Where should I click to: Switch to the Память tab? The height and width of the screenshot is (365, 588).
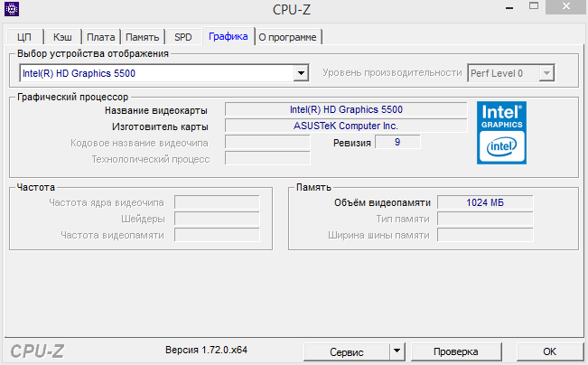pos(143,37)
